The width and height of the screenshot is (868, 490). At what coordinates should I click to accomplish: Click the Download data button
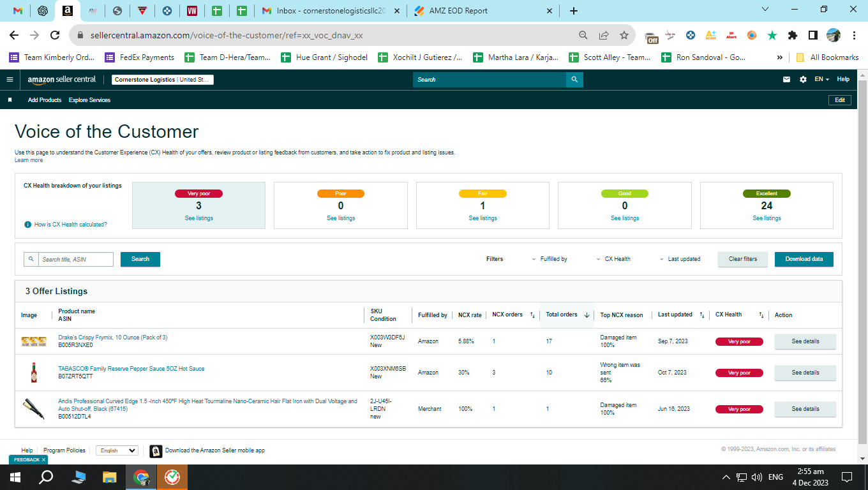click(x=804, y=259)
